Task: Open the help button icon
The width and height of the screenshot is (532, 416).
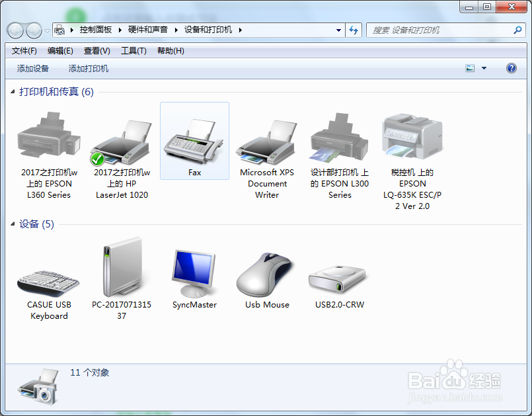Action: 512,68
